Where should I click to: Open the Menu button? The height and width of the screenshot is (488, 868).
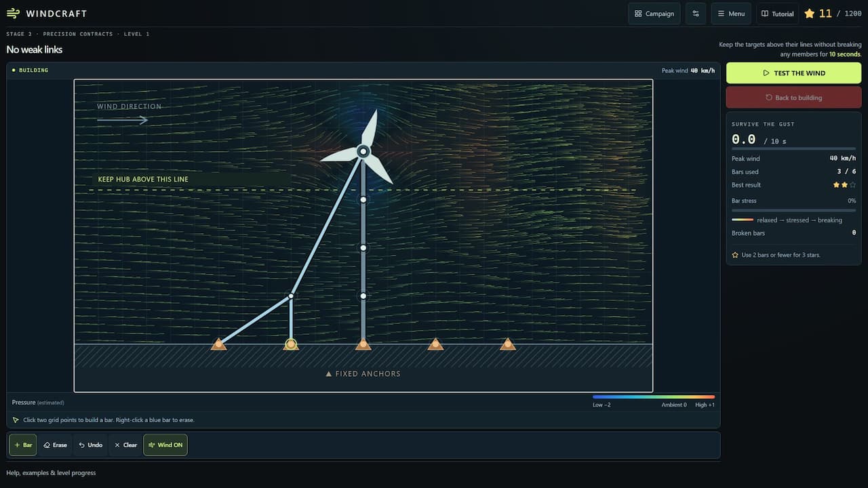point(731,14)
